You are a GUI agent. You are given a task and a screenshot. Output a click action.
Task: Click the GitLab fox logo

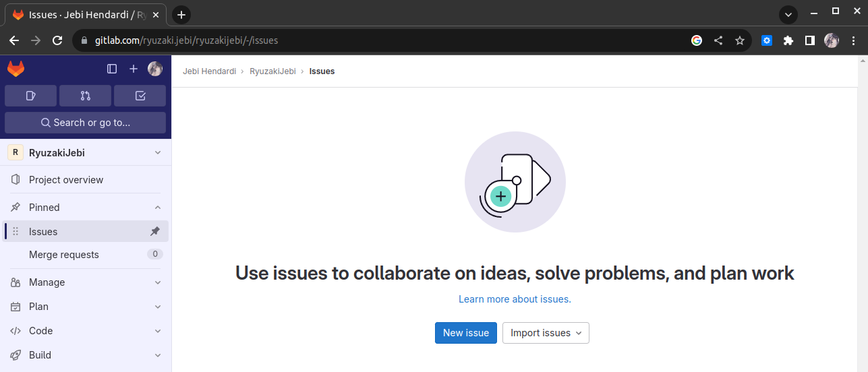16,69
